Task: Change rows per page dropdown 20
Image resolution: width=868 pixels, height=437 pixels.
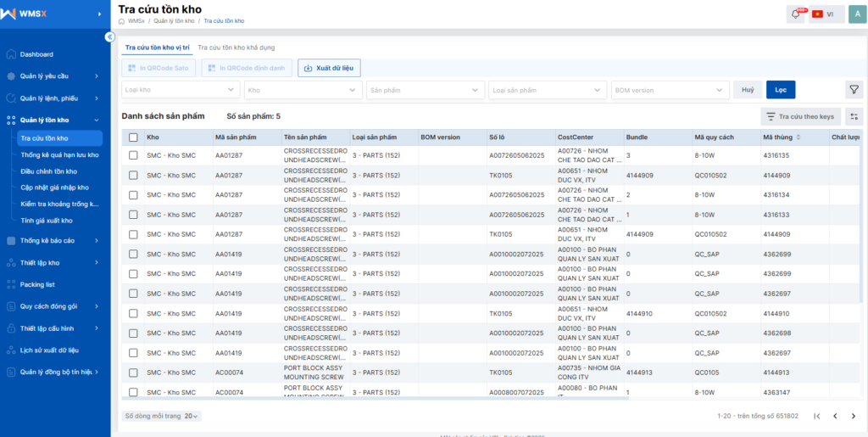Action: [x=192, y=416]
